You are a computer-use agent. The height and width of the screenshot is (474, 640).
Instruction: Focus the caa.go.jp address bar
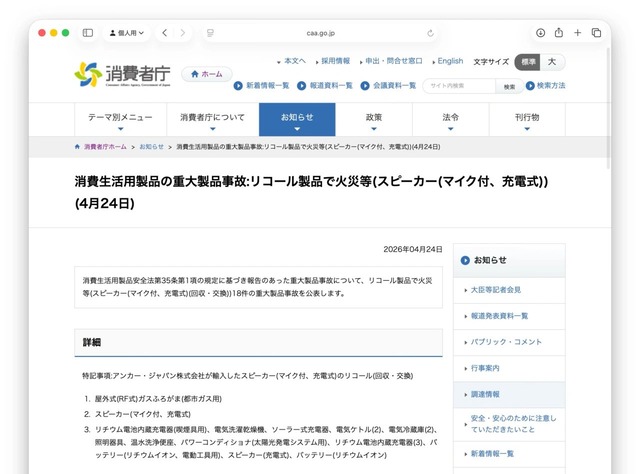tap(320, 33)
